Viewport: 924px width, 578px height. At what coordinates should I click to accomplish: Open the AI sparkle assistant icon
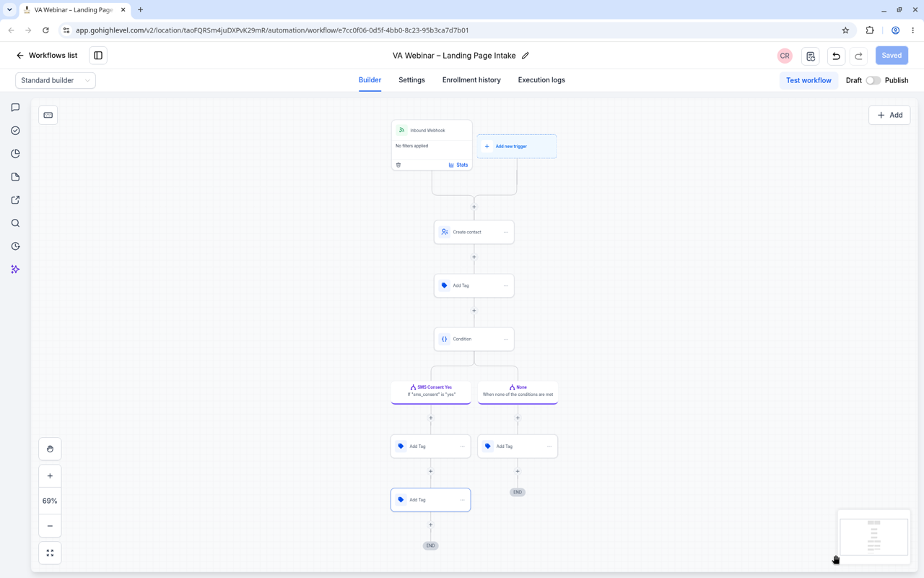(15, 269)
